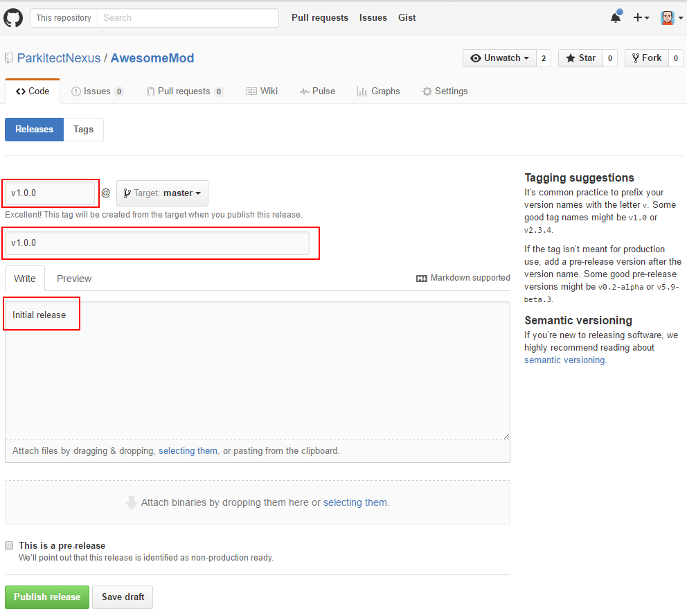Go to Issues in top navigation
This screenshot has width=687, height=616.
tap(373, 17)
